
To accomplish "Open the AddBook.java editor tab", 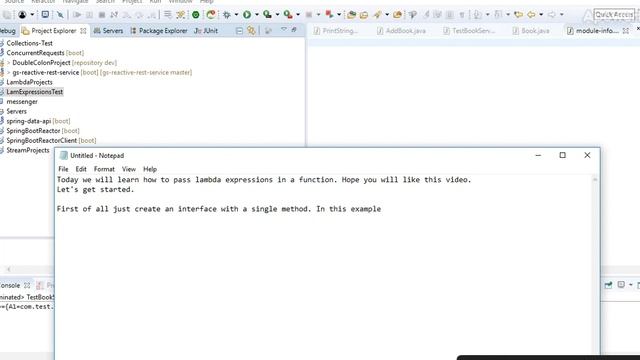I will [401, 31].
